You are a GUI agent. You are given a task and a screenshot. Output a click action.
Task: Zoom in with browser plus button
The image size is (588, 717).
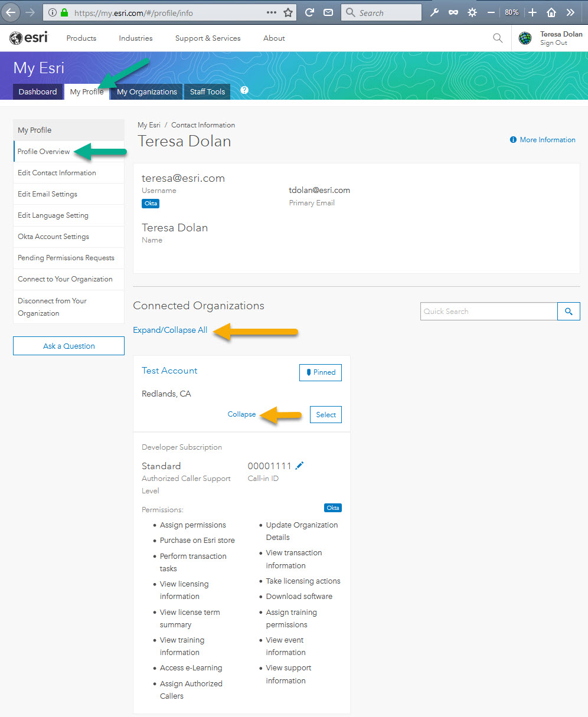[x=533, y=12]
